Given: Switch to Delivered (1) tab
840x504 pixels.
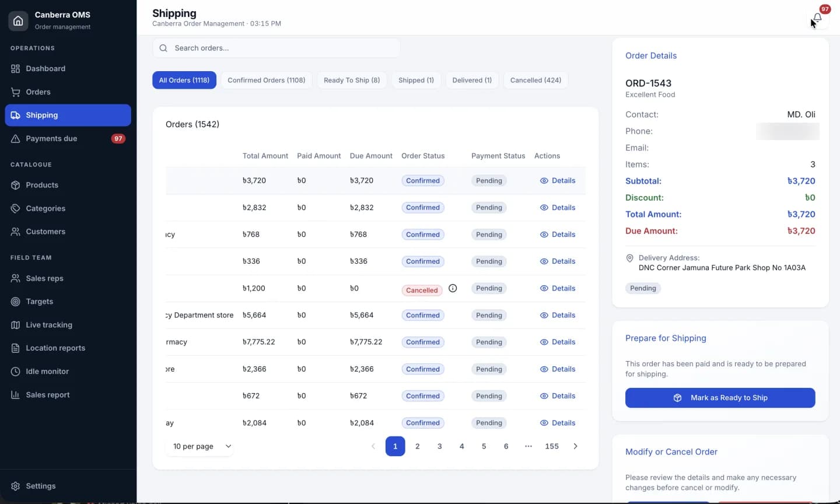Looking at the screenshot, I should point(472,80).
